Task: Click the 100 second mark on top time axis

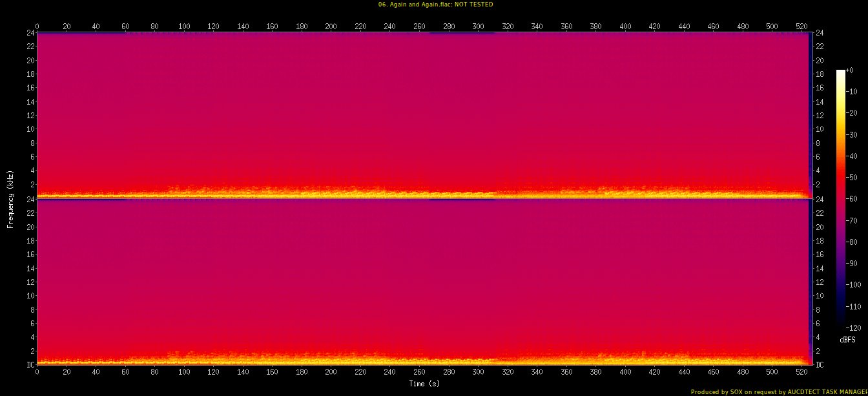Action: [184, 26]
